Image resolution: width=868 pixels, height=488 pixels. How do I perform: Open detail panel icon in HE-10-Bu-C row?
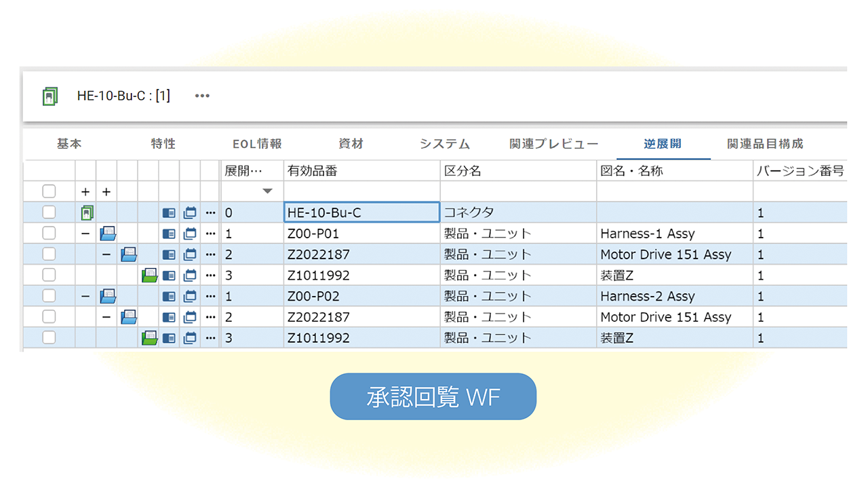coord(169,213)
